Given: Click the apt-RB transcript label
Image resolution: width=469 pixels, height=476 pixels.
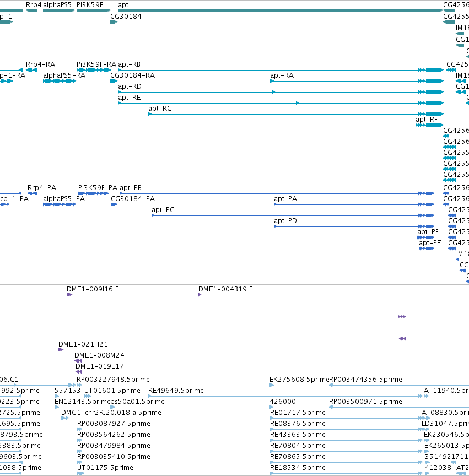Looking at the screenshot, I should (x=129, y=64).
